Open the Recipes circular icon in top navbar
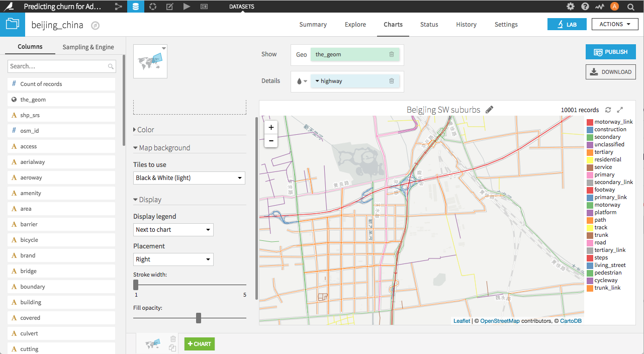Viewport: 644px width, 354px height. (x=152, y=7)
